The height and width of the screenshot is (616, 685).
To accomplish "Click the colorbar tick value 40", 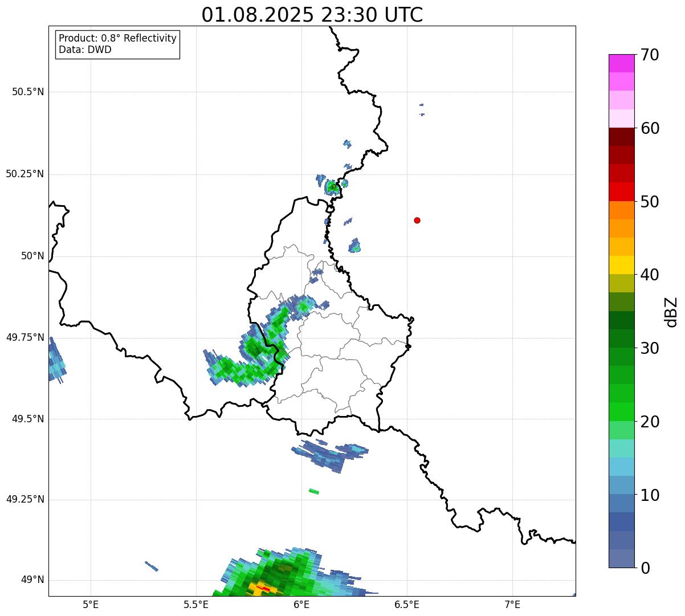I will click(650, 275).
